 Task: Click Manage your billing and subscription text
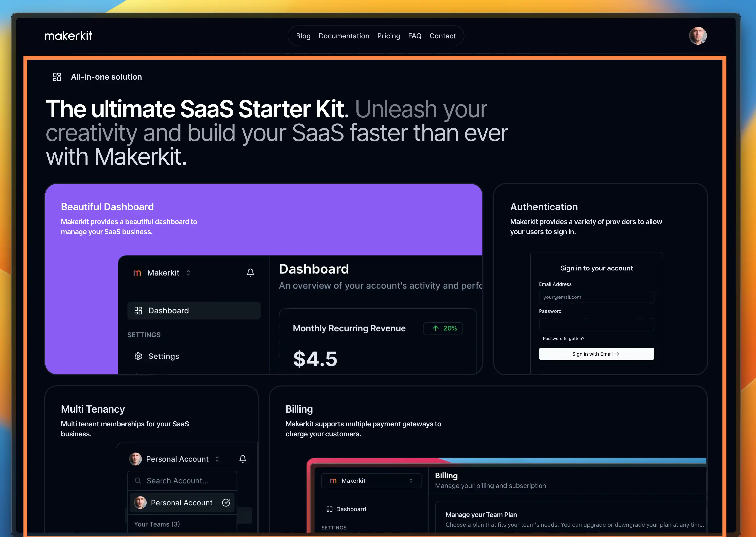490,486
